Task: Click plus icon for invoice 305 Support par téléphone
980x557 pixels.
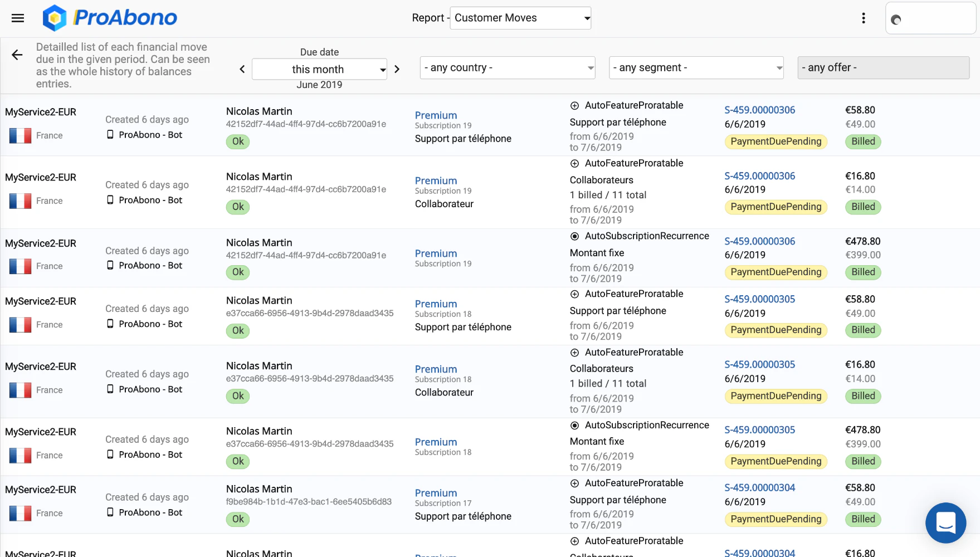Action: pyautogui.click(x=574, y=294)
